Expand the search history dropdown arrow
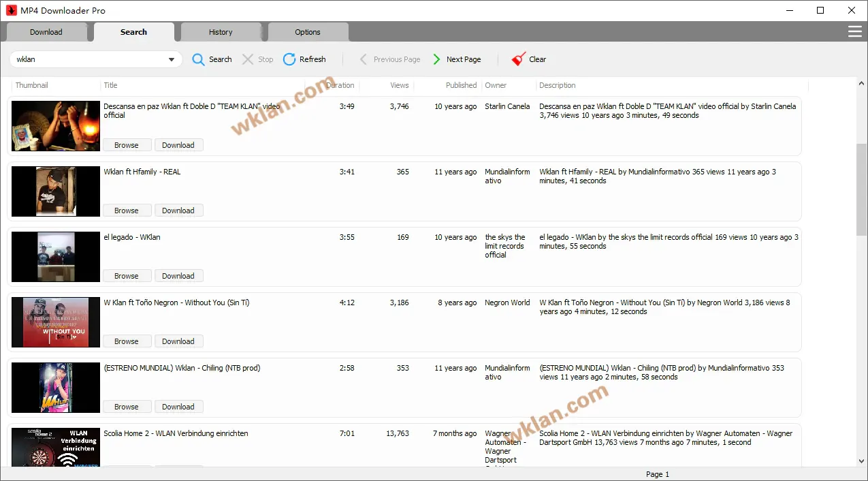The height and width of the screenshot is (481, 868). point(172,59)
